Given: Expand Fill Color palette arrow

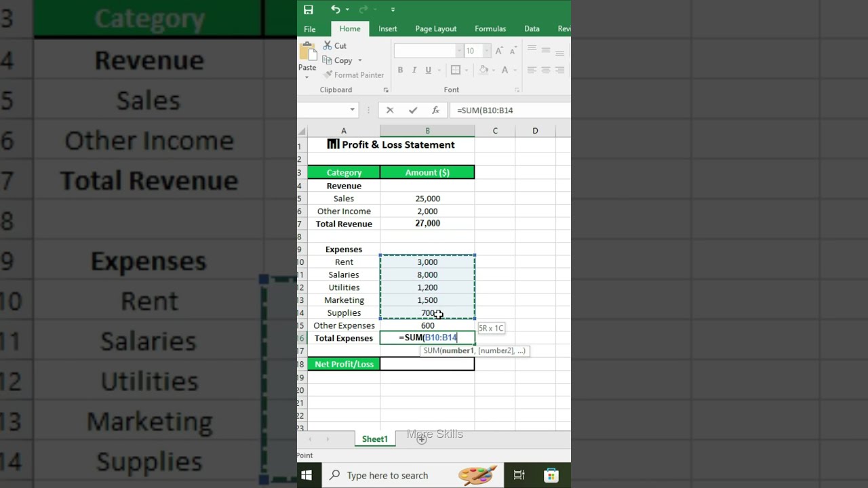Looking at the screenshot, I should [494, 70].
